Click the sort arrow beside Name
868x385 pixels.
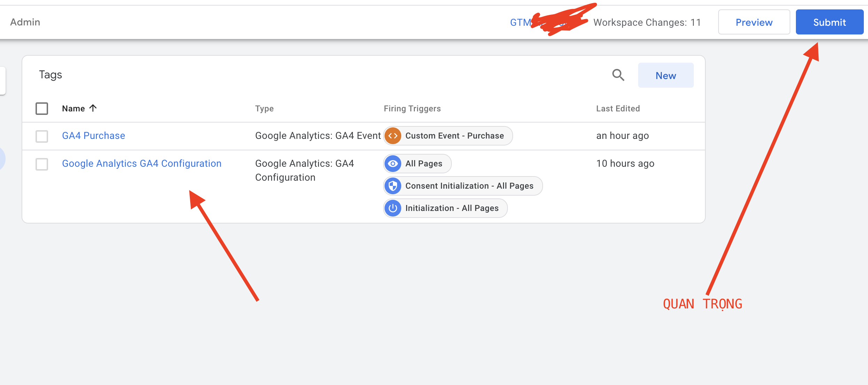(93, 108)
